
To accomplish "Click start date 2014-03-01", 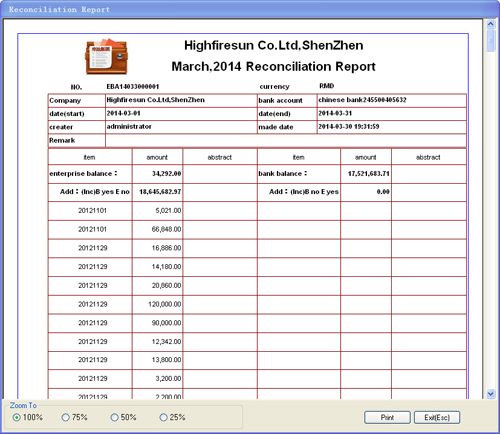I will click(124, 113).
